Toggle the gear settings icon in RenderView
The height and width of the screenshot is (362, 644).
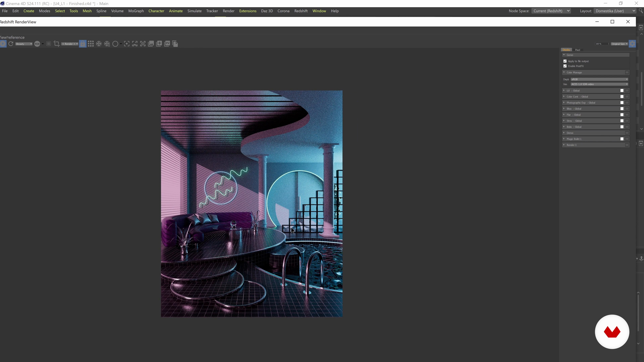632,44
